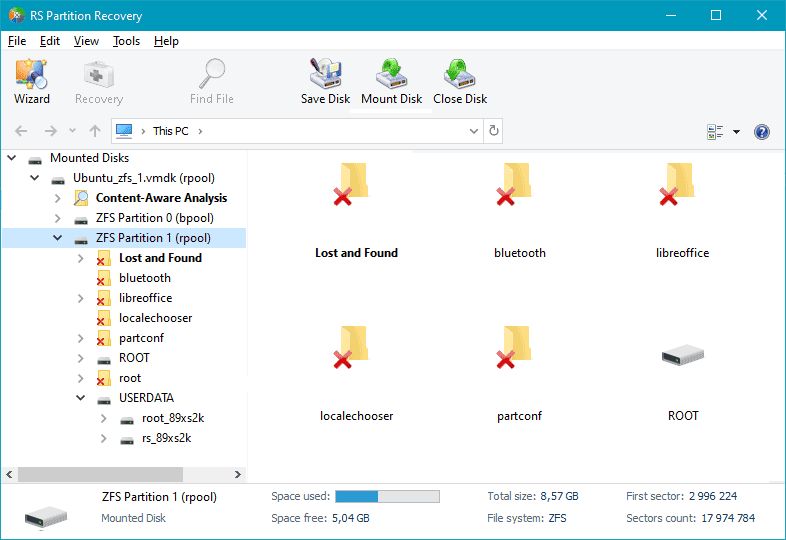
Task: Select the ROOT disk icon in main pane
Action: (x=683, y=355)
